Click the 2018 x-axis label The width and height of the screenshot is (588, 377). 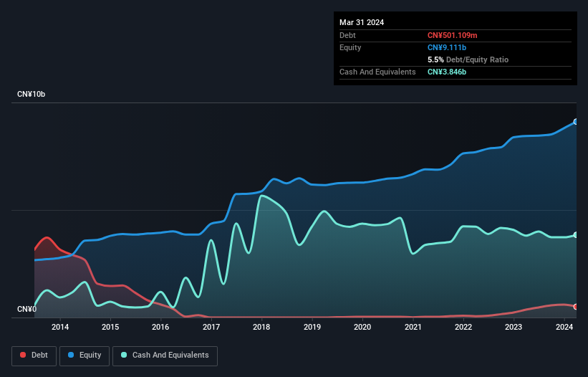tap(261, 327)
